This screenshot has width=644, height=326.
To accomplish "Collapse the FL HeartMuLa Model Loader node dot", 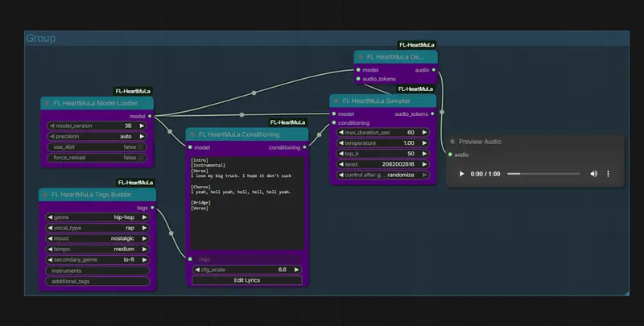I will (47, 103).
